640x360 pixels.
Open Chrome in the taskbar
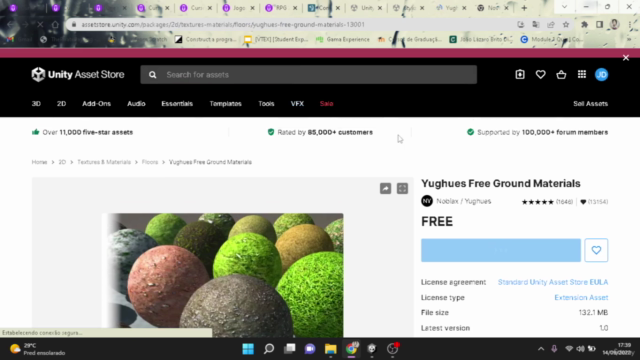pos(351,349)
